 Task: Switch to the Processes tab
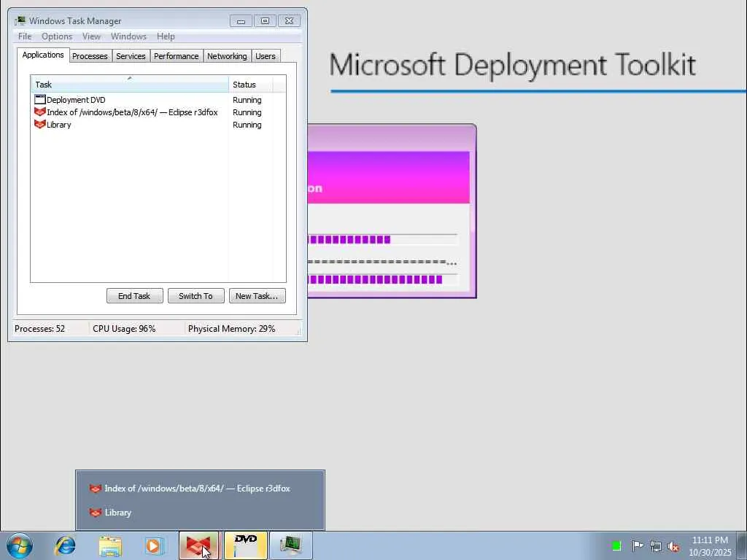click(x=90, y=56)
